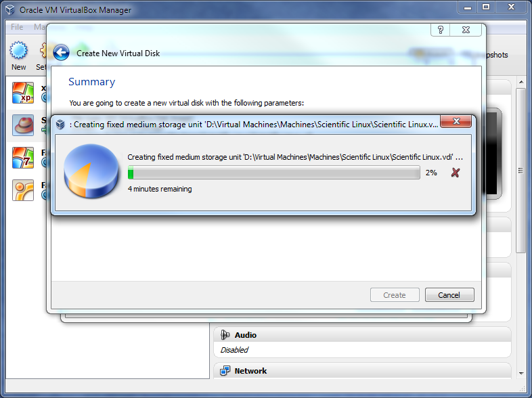Select the red hat Scientific Linux VM icon
Screen dimensions: 532x398
pyautogui.click(x=23, y=125)
